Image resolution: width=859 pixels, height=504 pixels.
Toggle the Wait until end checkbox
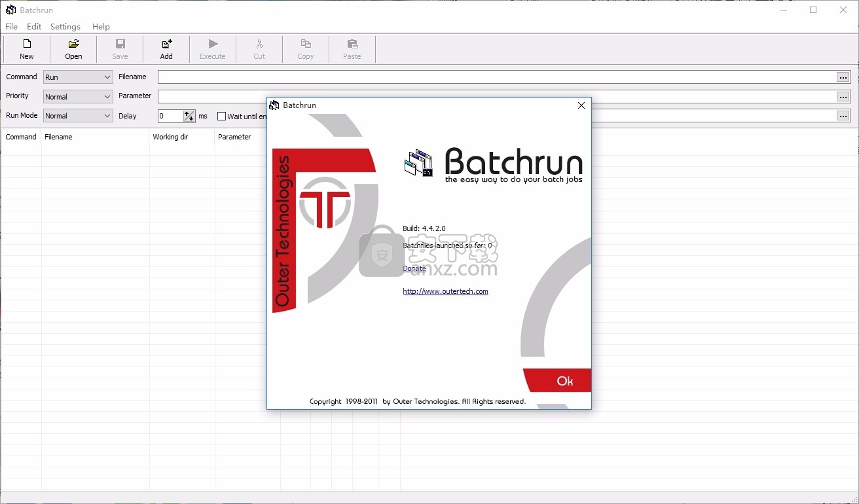click(221, 117)
